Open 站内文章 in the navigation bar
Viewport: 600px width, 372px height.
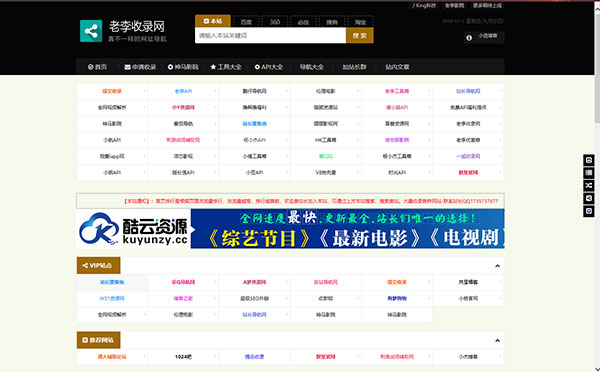(x=397, y=67)
